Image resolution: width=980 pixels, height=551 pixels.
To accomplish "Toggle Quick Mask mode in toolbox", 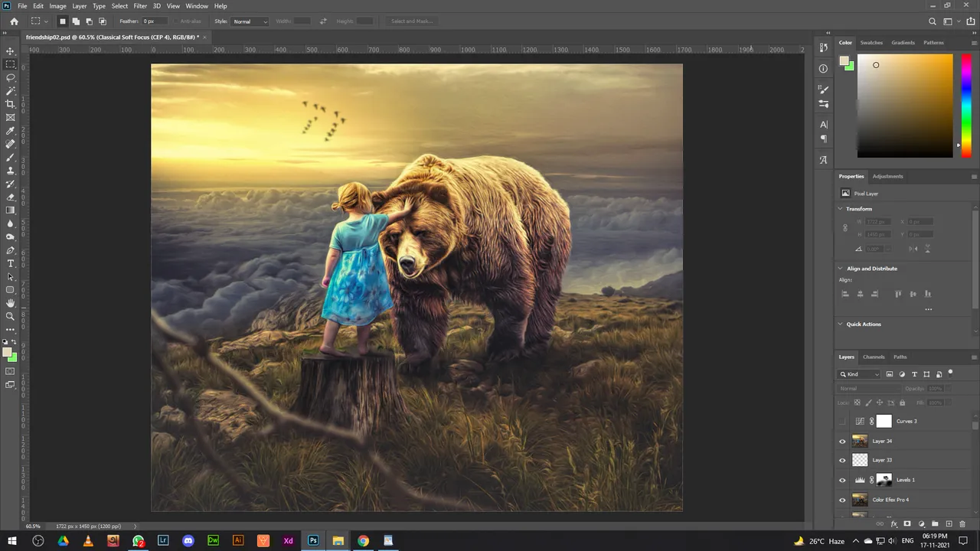I will point(11,371).
